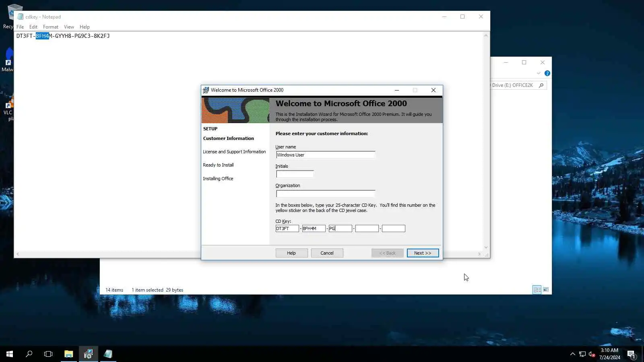Open the Notepad Format menu
The image size is (644, 362).
pyautogui.click(x=51, y=27)
